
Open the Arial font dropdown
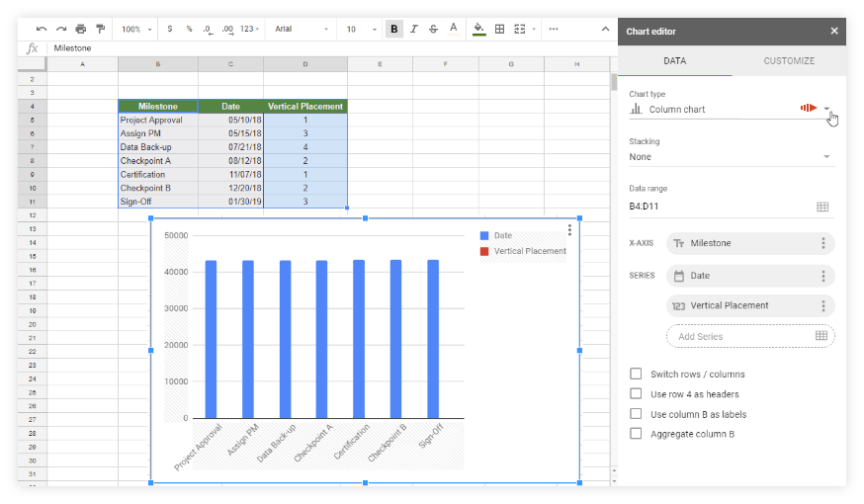(x=302, y=29)
